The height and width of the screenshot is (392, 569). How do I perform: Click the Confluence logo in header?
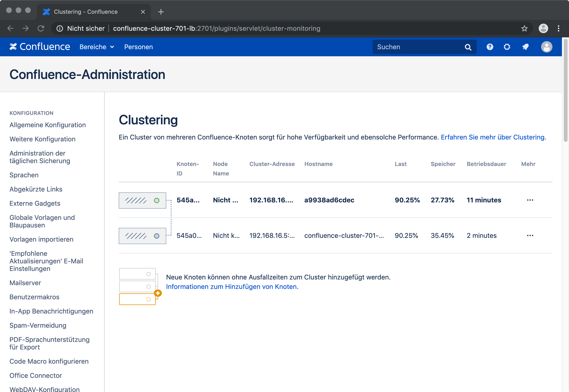(x=40, y=47)
